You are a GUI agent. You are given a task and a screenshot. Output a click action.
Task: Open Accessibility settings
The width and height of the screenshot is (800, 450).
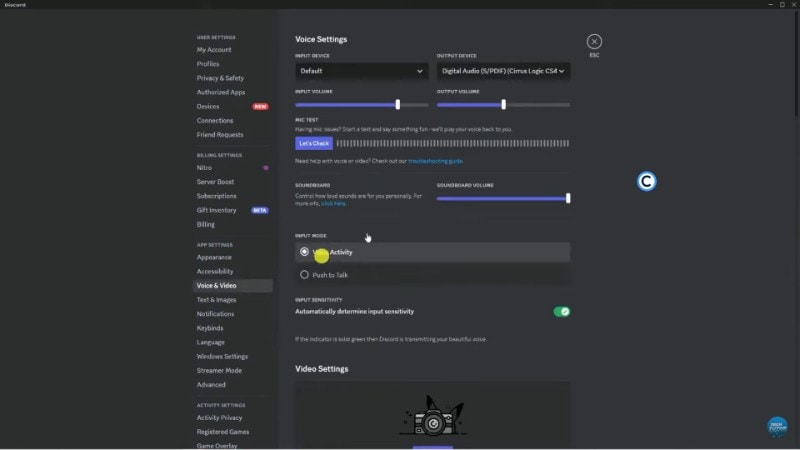[215, 271]
